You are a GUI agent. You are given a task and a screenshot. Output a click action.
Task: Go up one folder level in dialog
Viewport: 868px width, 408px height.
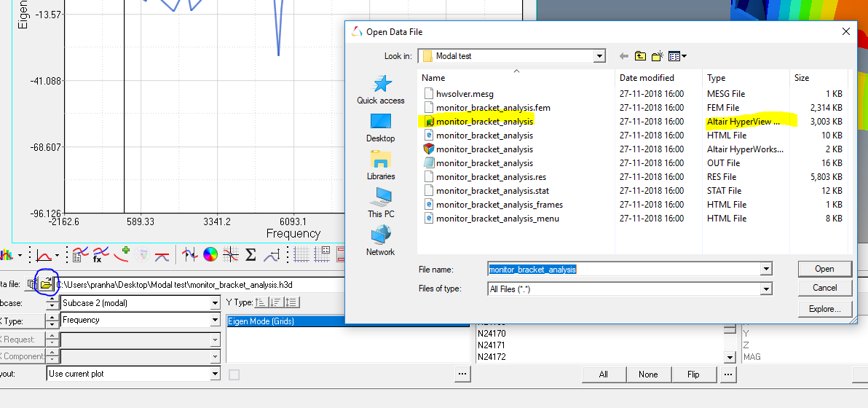point(640,56)
